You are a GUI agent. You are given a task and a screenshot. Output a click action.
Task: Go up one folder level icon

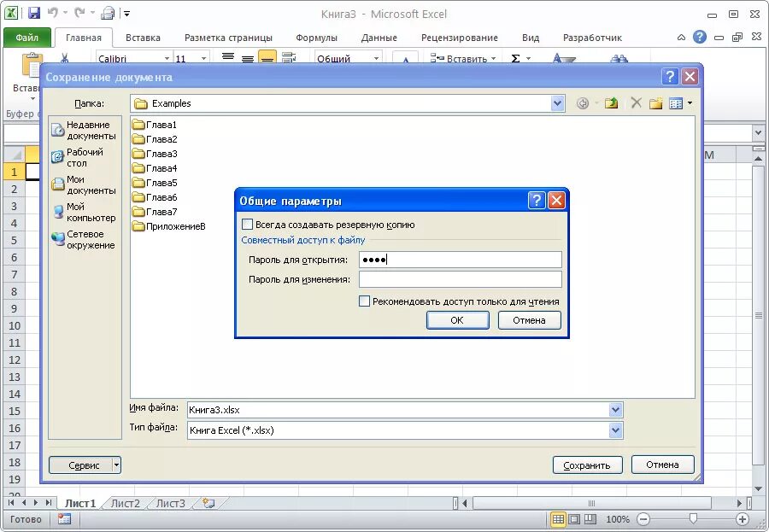pyautogui.click(x=611, y=103)
